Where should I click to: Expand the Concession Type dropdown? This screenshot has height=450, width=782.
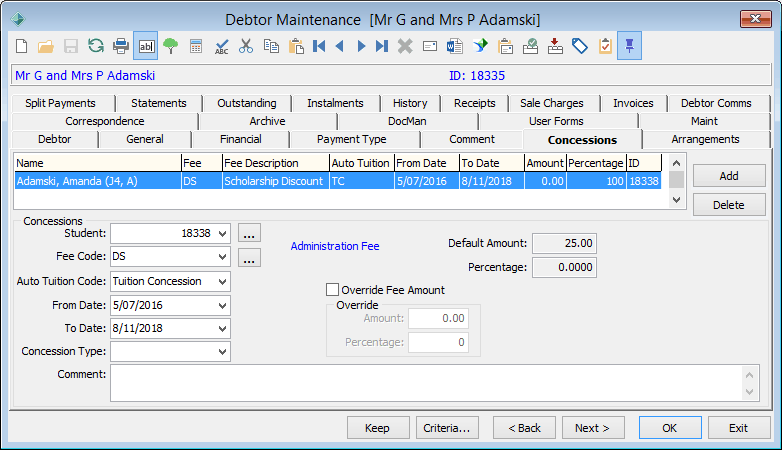tap(222, 351)
